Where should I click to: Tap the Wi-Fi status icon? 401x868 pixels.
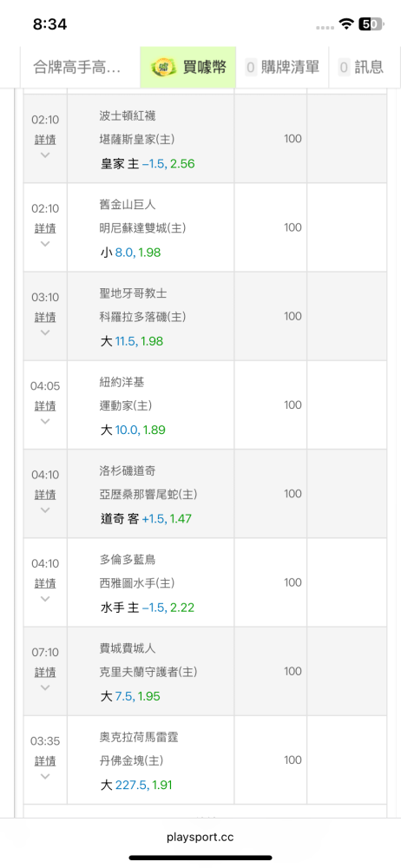tap(346, 23)
